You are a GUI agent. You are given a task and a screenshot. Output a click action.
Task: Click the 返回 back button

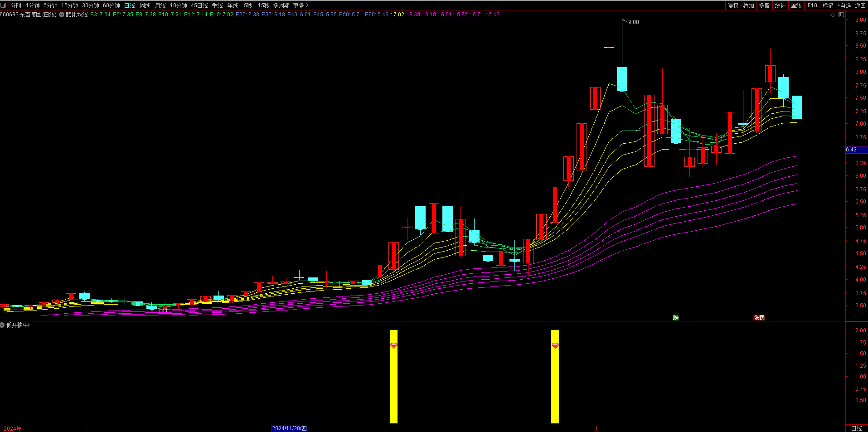click(860, 5)
